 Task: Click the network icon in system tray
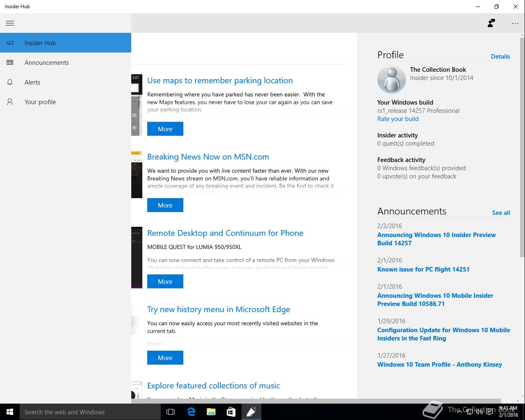tap(469, 412)
